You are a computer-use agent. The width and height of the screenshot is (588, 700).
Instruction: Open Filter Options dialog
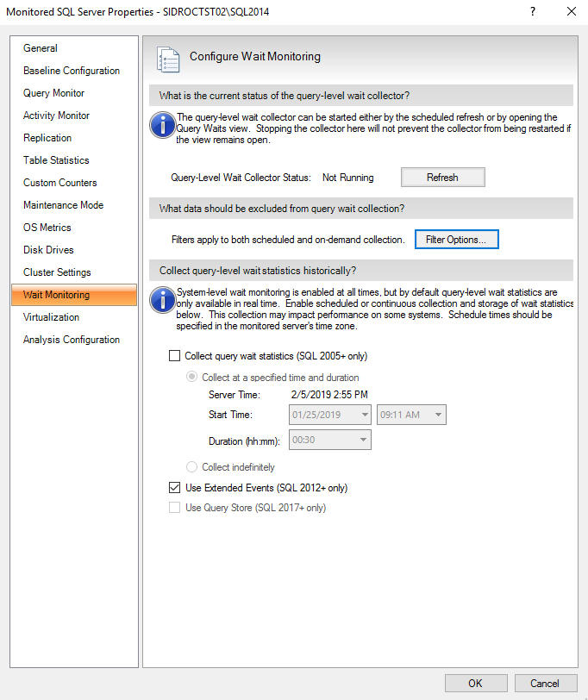[456, 240]
